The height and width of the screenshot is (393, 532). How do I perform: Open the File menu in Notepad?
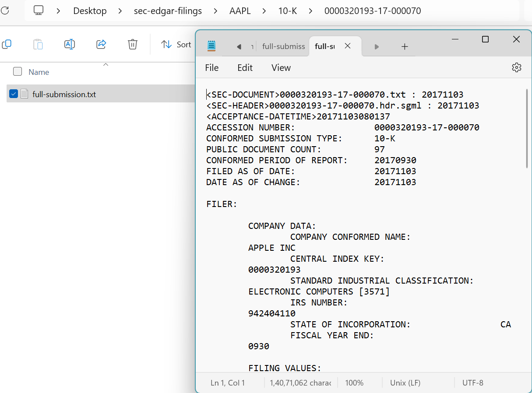click(212, 67)
